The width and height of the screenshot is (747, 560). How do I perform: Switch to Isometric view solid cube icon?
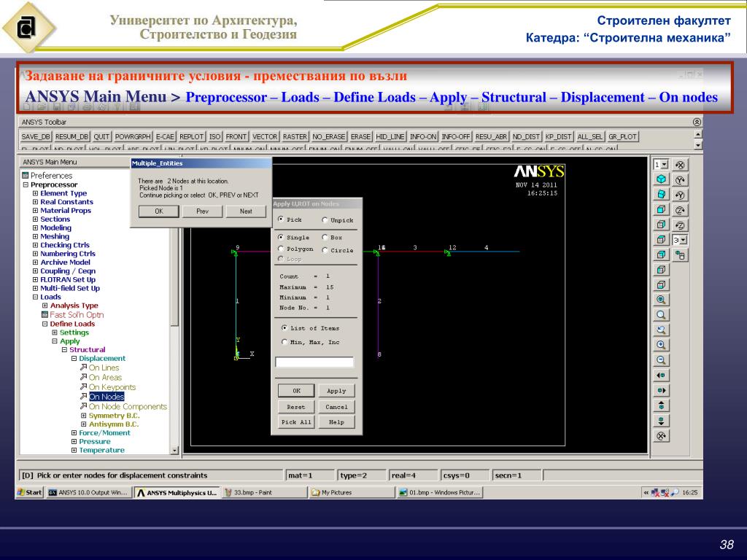tap(661, 179)
